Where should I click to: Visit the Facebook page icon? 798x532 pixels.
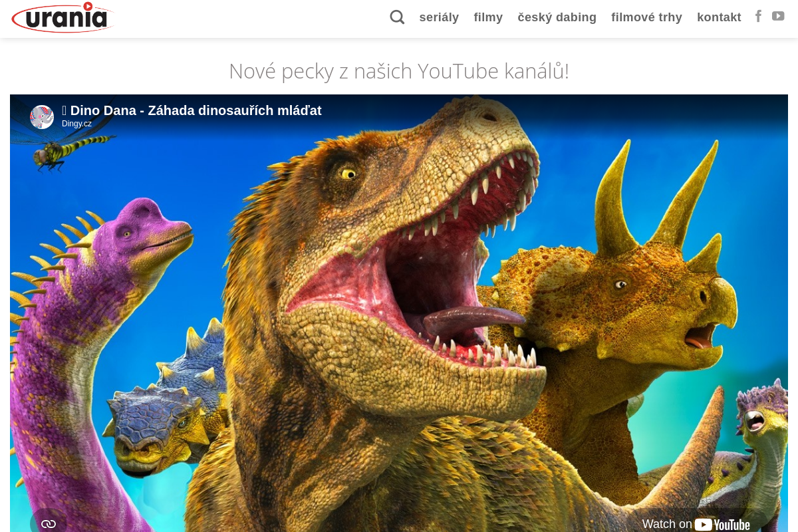coord(758,17)
